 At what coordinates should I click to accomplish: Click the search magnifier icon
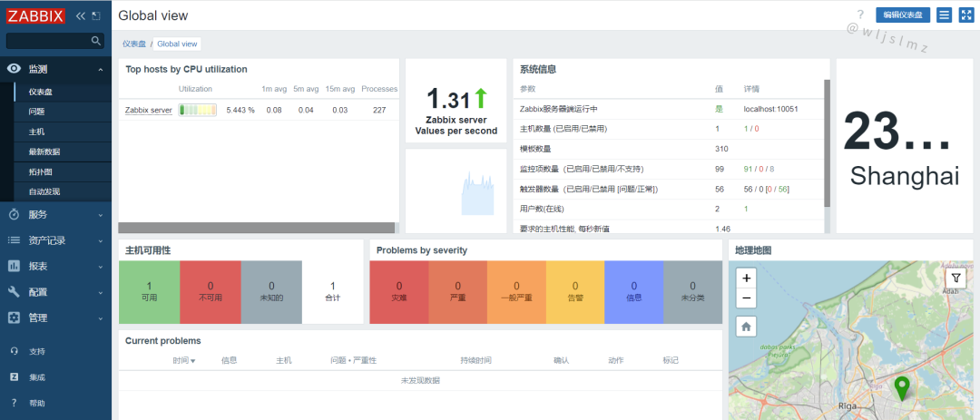[x=95, y=41]
